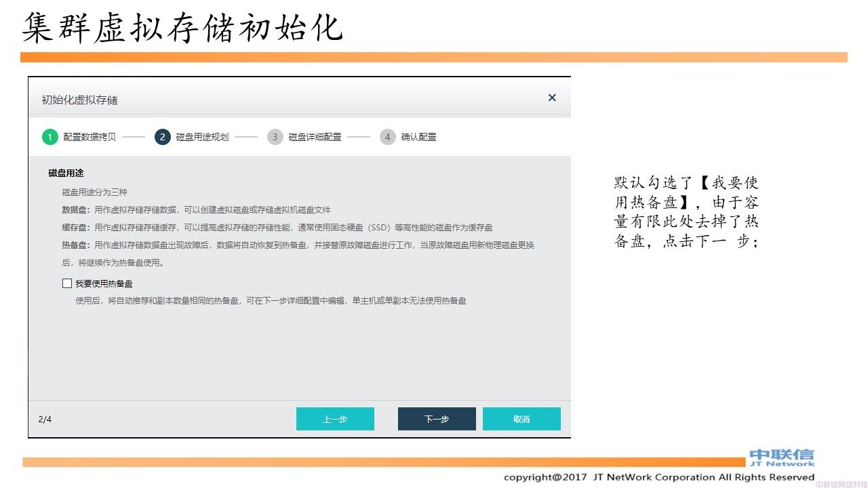Click step 1 circle 配置数据拷贝
Viewport: 868px width, 488px height.
[50, 137]
